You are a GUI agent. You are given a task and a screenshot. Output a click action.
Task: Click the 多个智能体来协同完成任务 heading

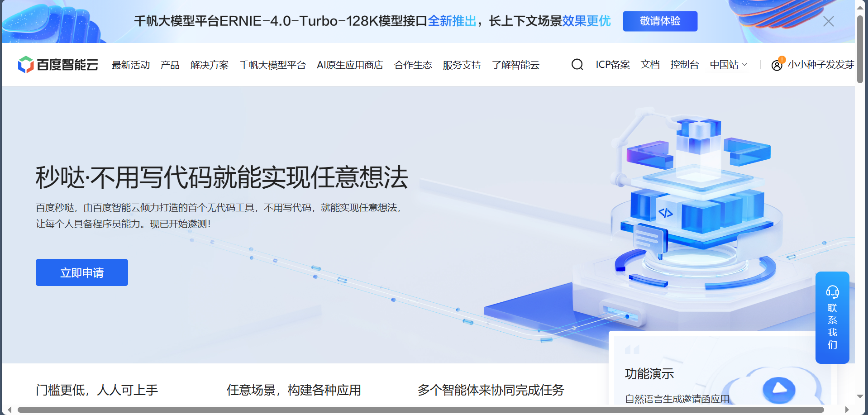(x=491, y=390)
